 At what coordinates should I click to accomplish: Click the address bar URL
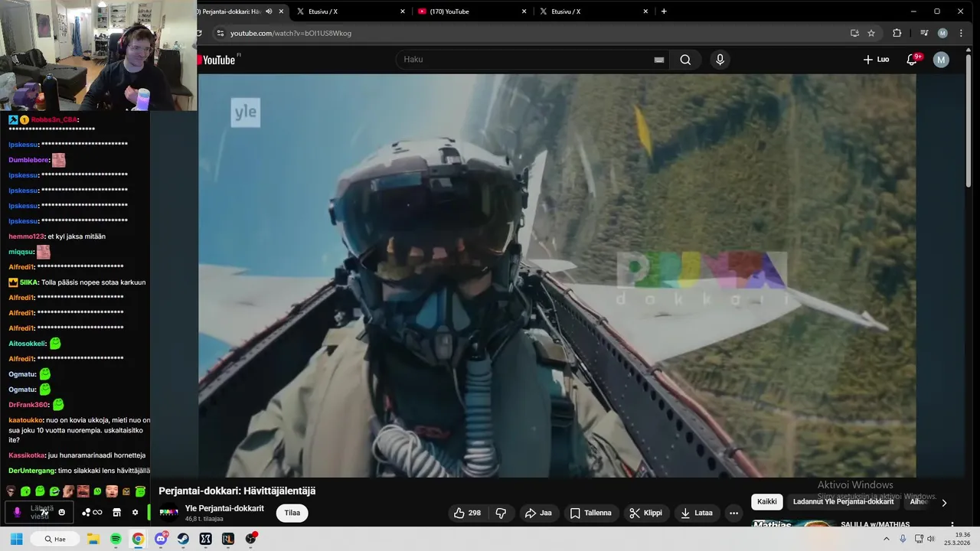291,33
